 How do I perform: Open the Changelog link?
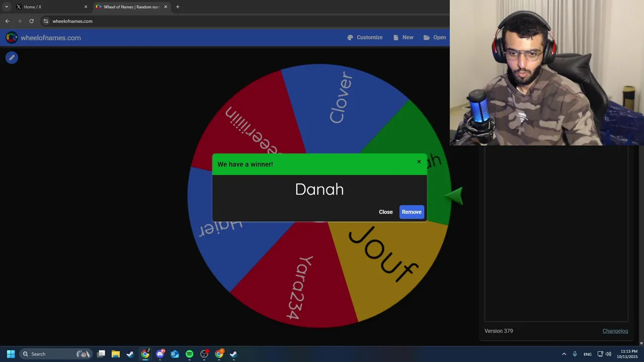pyautogui.click(x=615, y=331)
